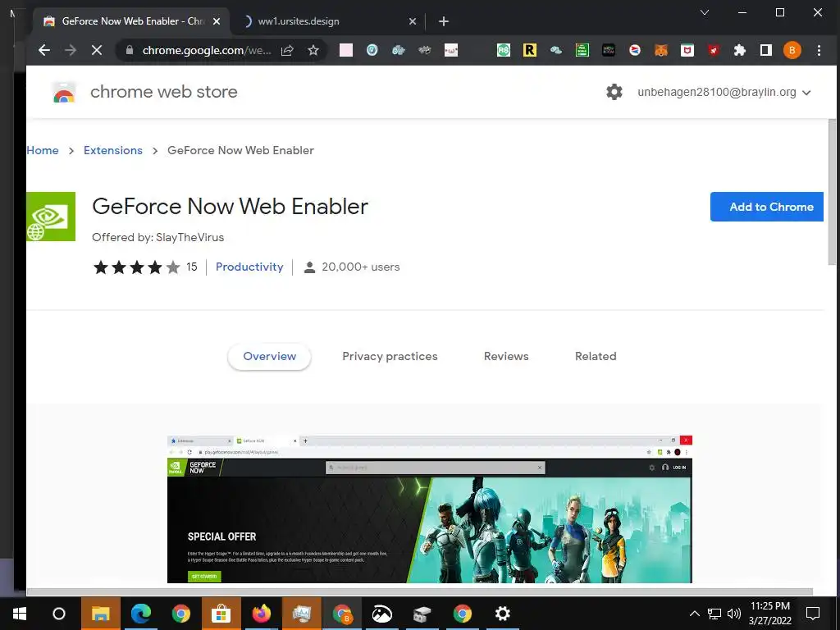Click the MetaMask fox extension icon
This screenshot has width=840, height=630.
(661, 50)
